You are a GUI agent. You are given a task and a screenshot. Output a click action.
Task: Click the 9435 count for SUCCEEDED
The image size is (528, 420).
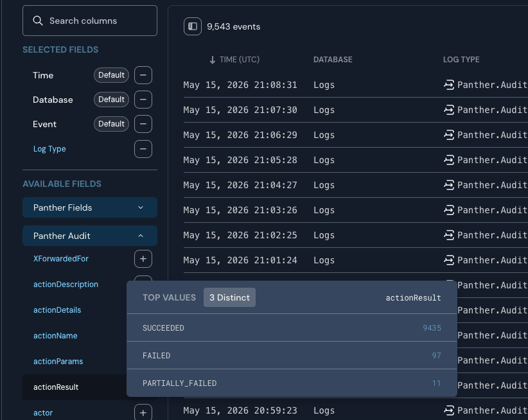pyautogui.click(x=432, y=328)
